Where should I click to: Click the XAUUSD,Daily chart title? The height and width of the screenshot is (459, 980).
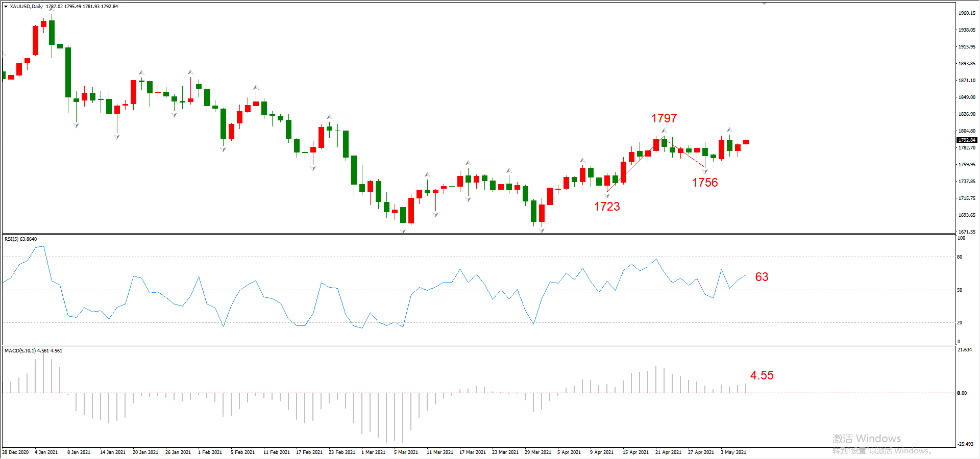point(27,7)
